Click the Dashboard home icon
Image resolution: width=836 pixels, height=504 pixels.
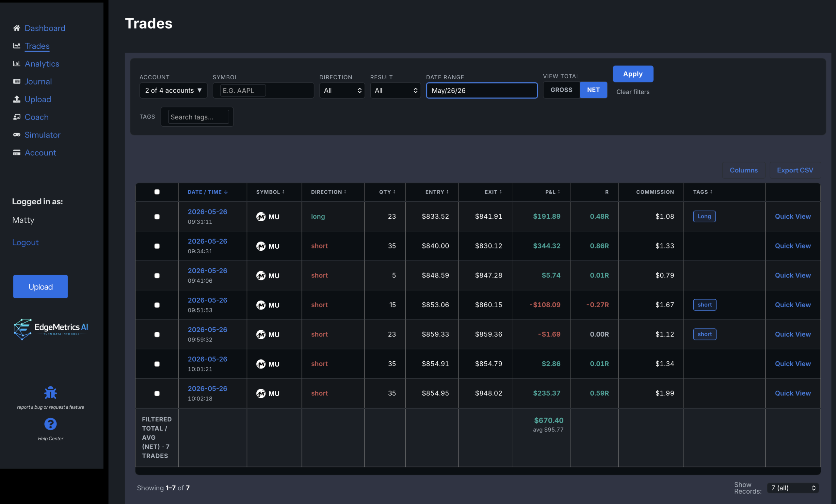(17, 28)
